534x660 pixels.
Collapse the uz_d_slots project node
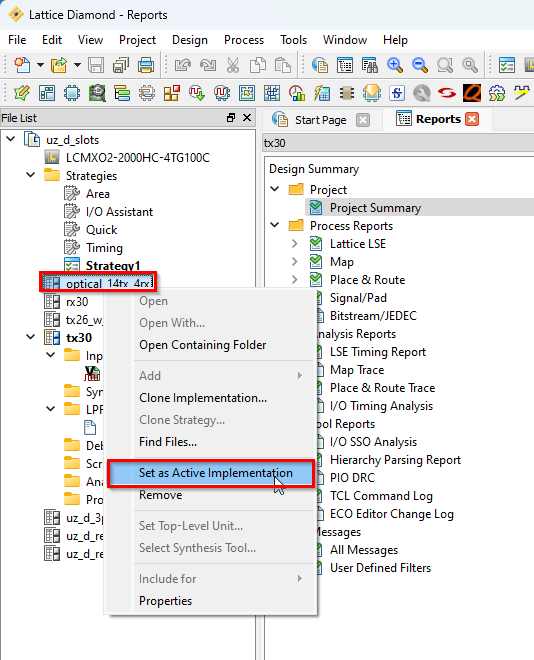tap(11, 138)
